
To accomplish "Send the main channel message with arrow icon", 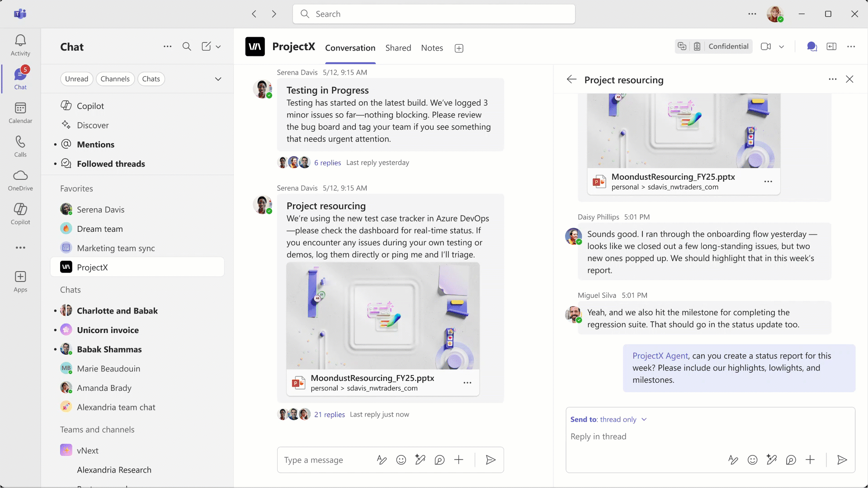I will point(491,460).
